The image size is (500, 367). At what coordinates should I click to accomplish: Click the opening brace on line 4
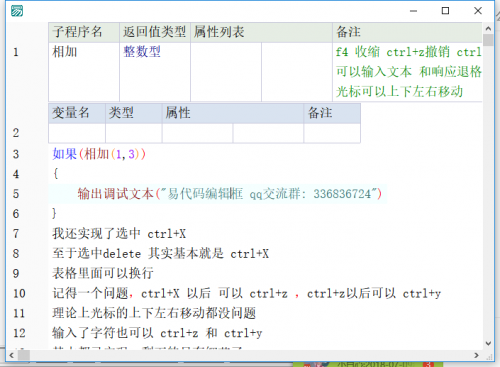coord(56,174)
